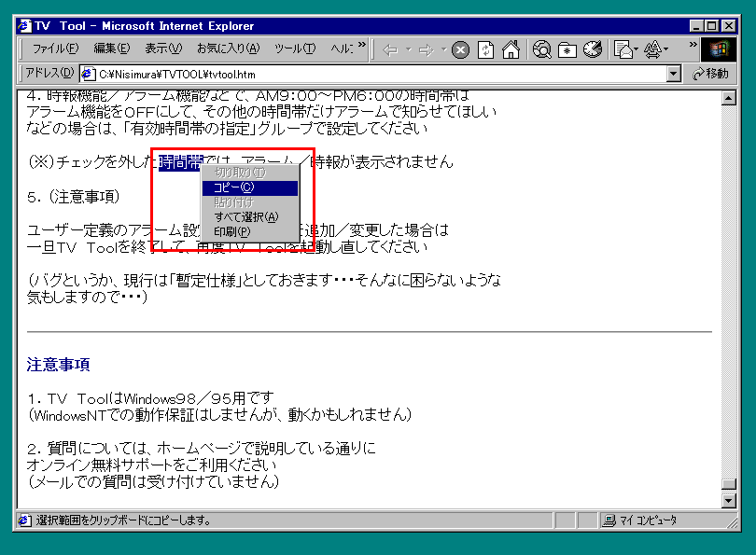The width and height of the screenshot is (756, 555).
Task: Go to the Home page icon
Action: pos(510,49)
